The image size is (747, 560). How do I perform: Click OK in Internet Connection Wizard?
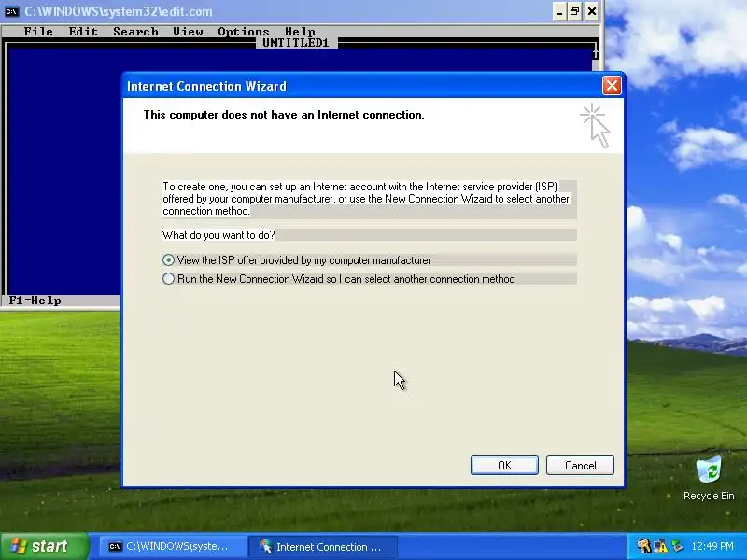pyautogui.click(x=504, y=465)
